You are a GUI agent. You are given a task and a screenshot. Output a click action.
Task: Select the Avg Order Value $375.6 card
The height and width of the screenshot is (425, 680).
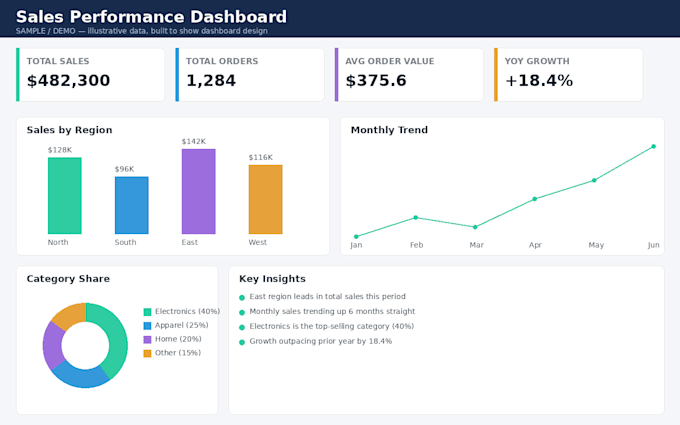409,75
